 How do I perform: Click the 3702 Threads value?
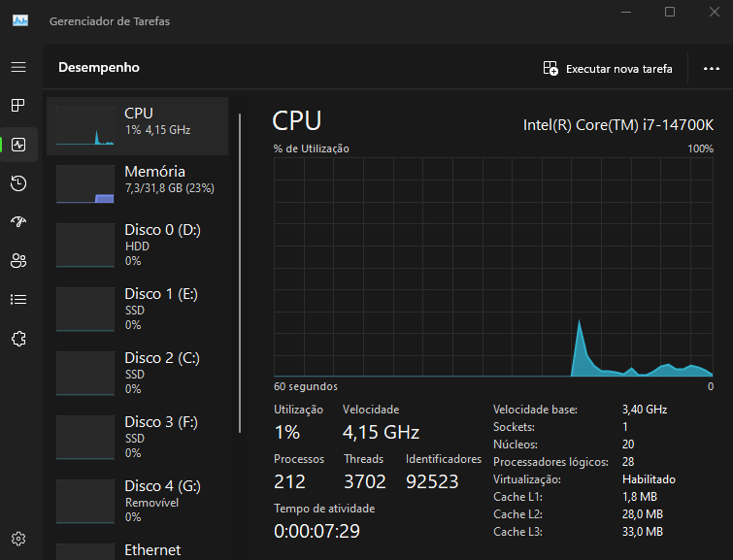365,481
